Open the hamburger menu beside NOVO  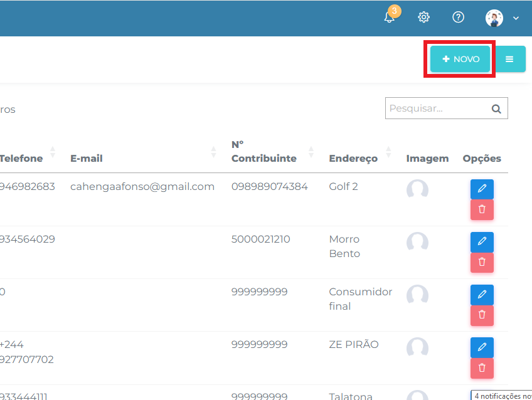point(509,59)
